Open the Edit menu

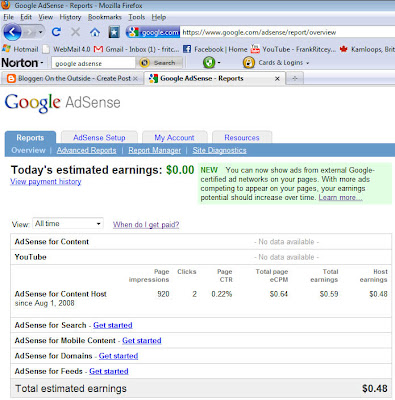26,17
